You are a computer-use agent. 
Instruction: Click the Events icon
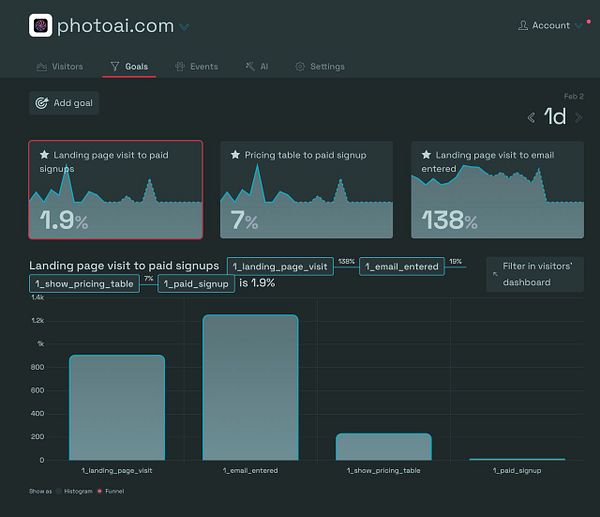coord(179,67)
